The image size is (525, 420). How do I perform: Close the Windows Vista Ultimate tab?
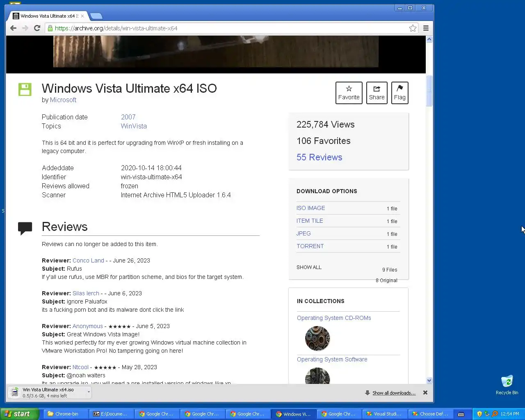[82, 16]
